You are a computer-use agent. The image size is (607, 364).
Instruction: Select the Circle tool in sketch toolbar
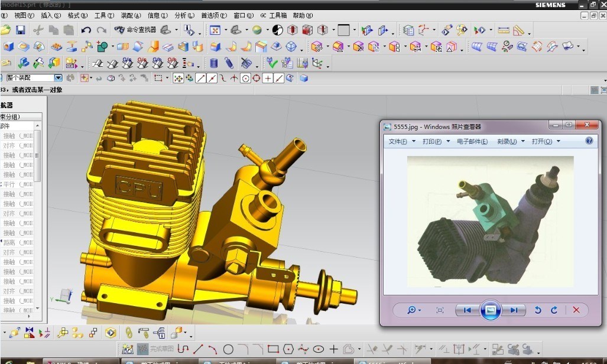coord(228,349)
